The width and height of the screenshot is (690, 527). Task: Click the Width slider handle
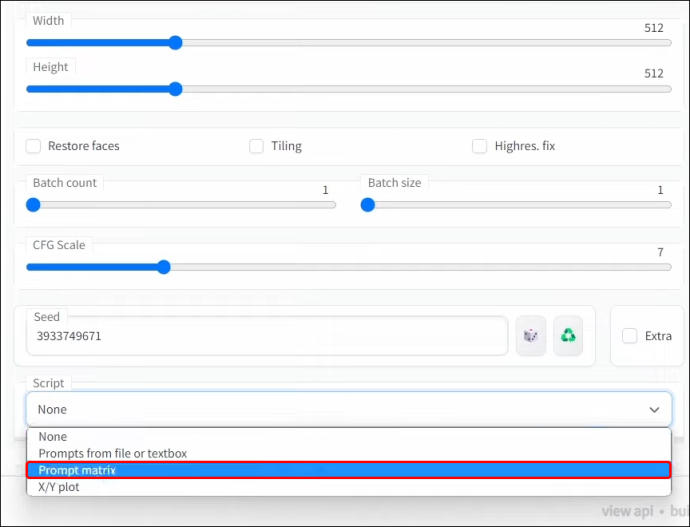point(176,43)
